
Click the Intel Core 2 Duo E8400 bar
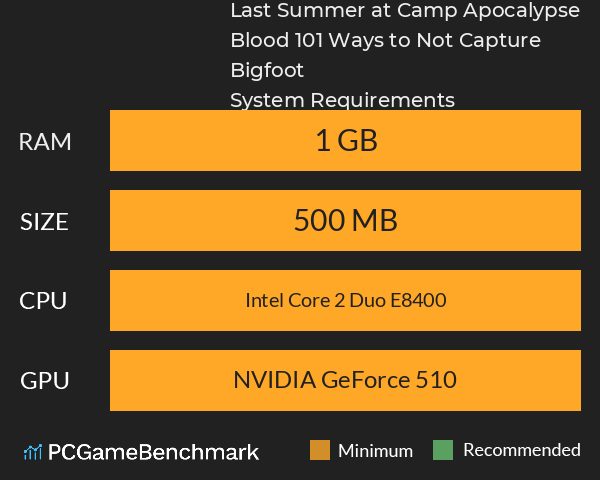click(x=345, y=300)
